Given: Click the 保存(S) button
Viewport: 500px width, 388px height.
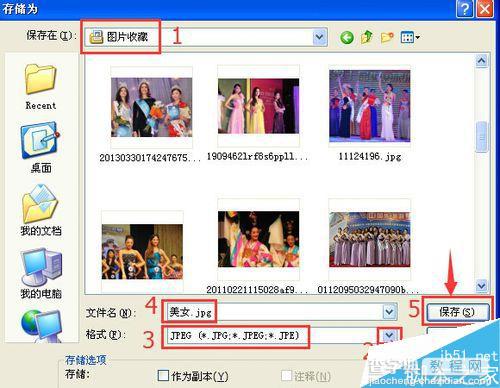Looking at the screenshot, I should click(x=458, y=312).
